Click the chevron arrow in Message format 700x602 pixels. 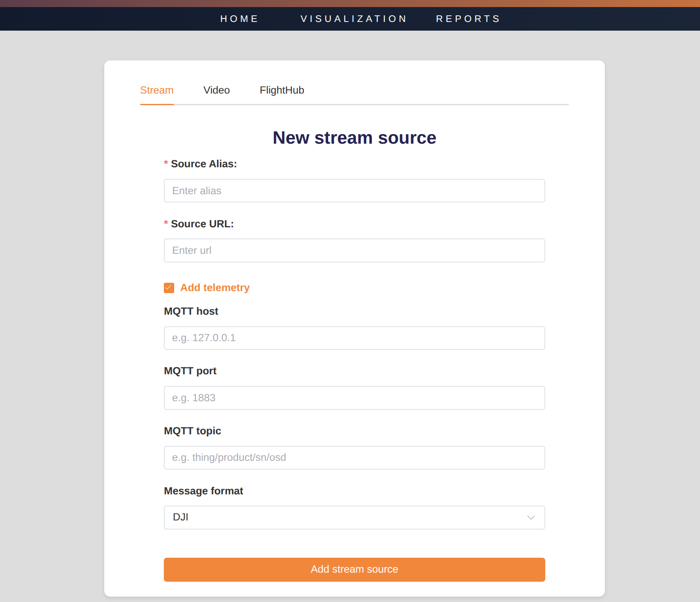pos(531,518)
